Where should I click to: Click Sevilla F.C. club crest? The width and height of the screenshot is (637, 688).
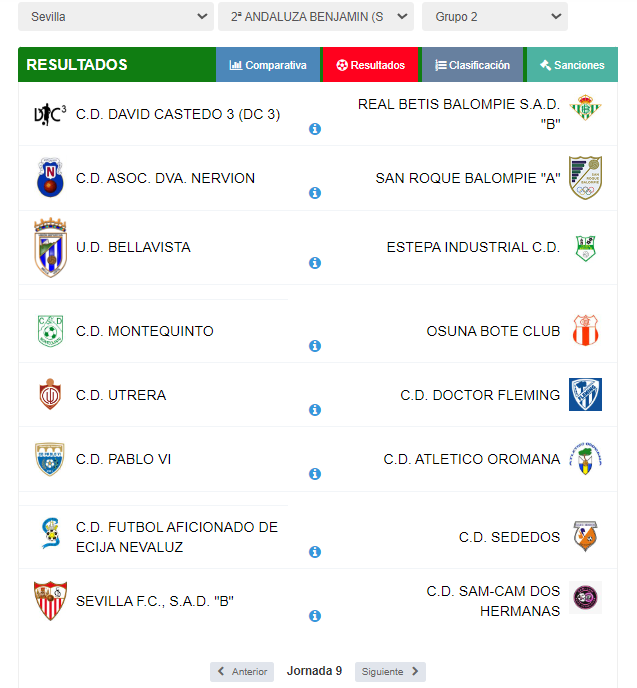[50, 601]
